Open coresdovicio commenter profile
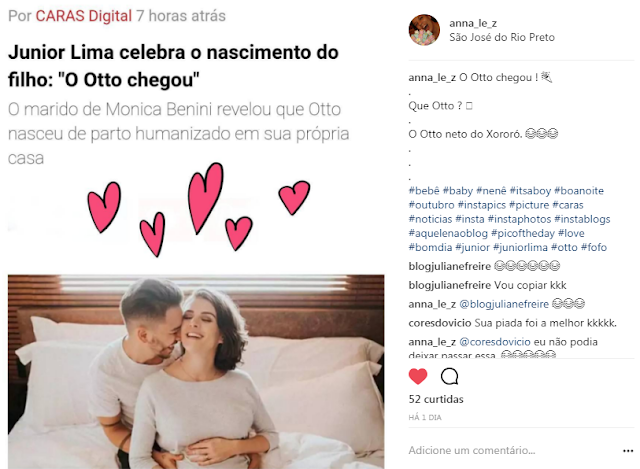Image resolution: width=640 pixels, height=469 pixels. [440, 323]
